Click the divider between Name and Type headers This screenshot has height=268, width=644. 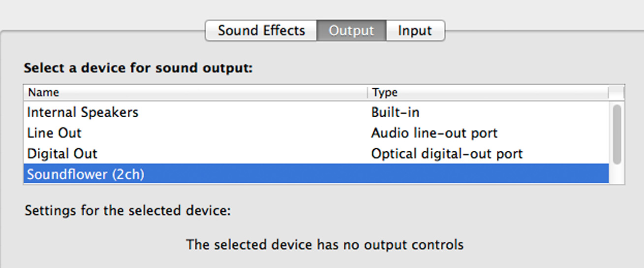[x=368, y=93]
